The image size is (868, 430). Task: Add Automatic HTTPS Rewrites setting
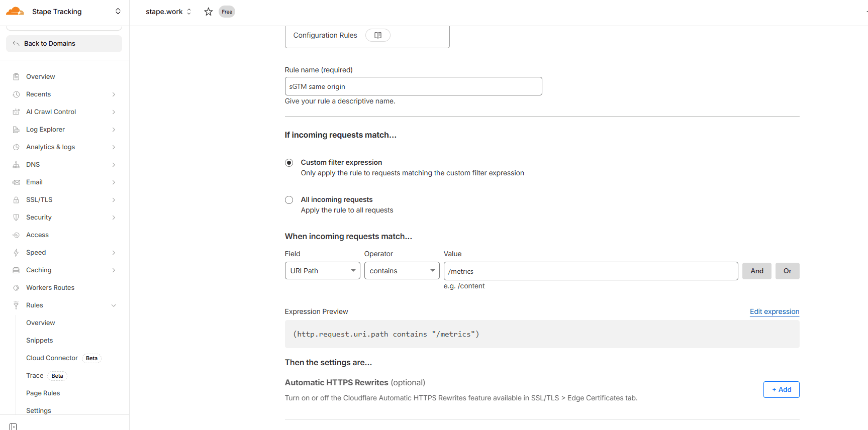(782, 390)
